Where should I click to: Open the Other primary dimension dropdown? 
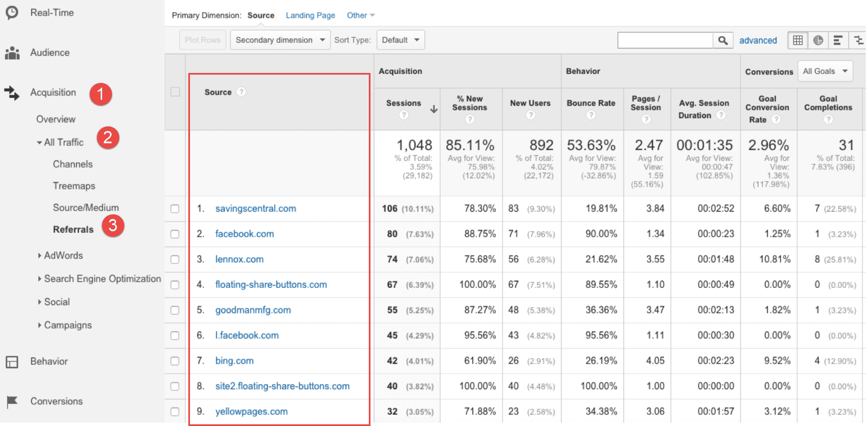coord(360,16)
